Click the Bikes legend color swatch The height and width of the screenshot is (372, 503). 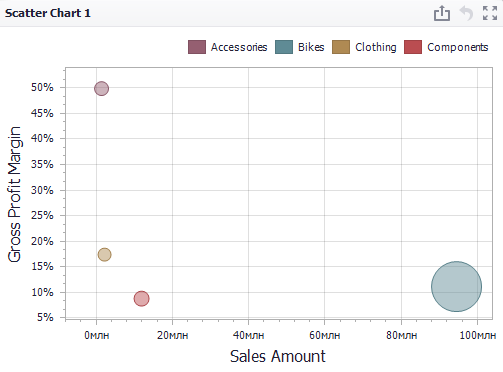point(284,47)
